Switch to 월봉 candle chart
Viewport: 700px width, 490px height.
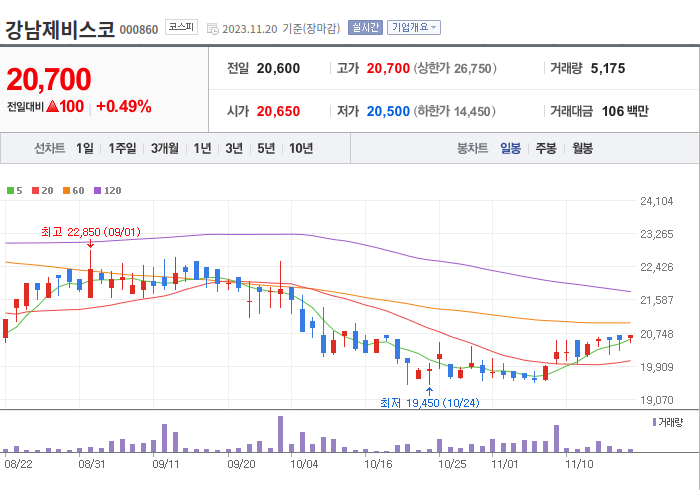[583, 148]
